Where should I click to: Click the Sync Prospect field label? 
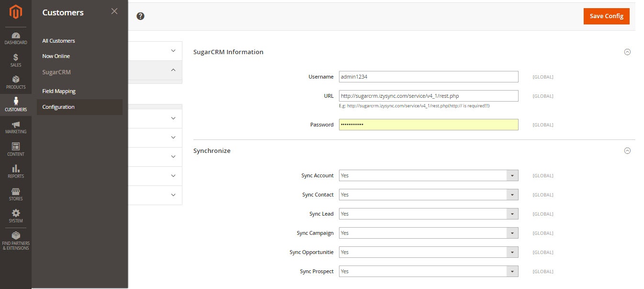(x=316, y=271)
